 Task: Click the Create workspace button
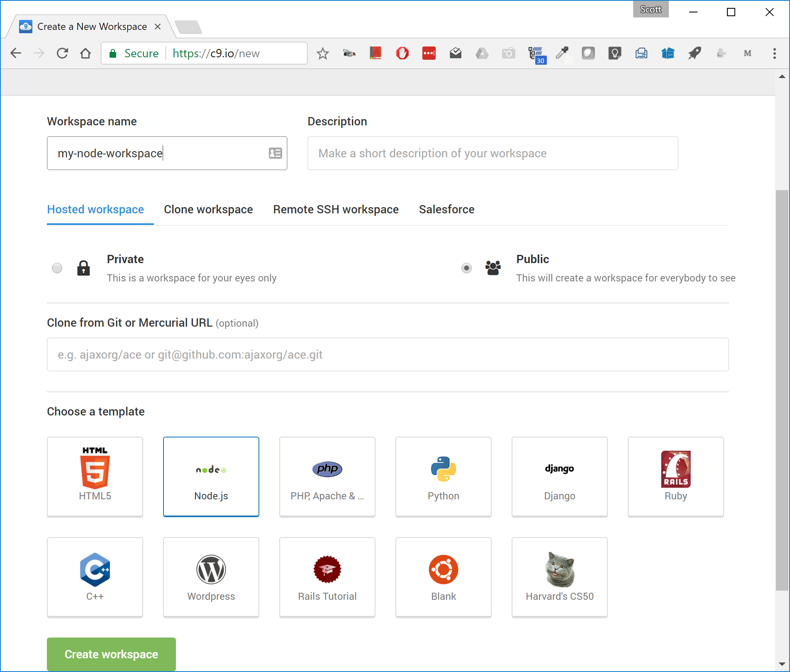point(111,654)
